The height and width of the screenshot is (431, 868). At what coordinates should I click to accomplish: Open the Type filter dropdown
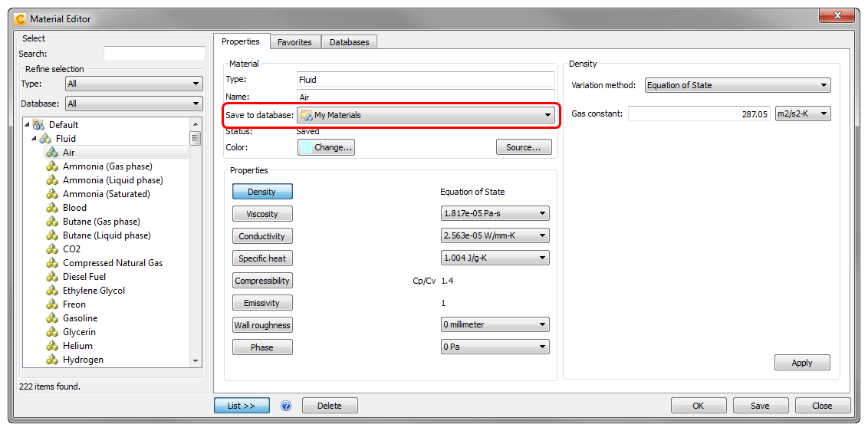(134, 84)
